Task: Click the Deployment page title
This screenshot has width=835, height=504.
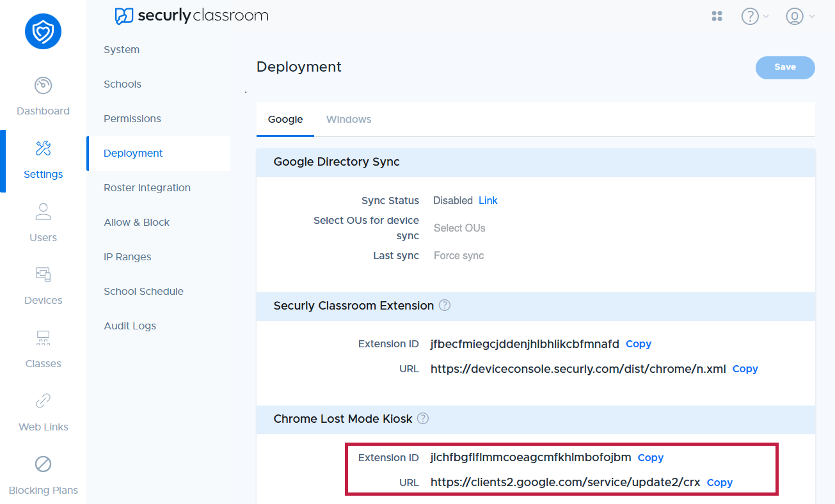Action: pyautogui.click(x=299, y=67)
